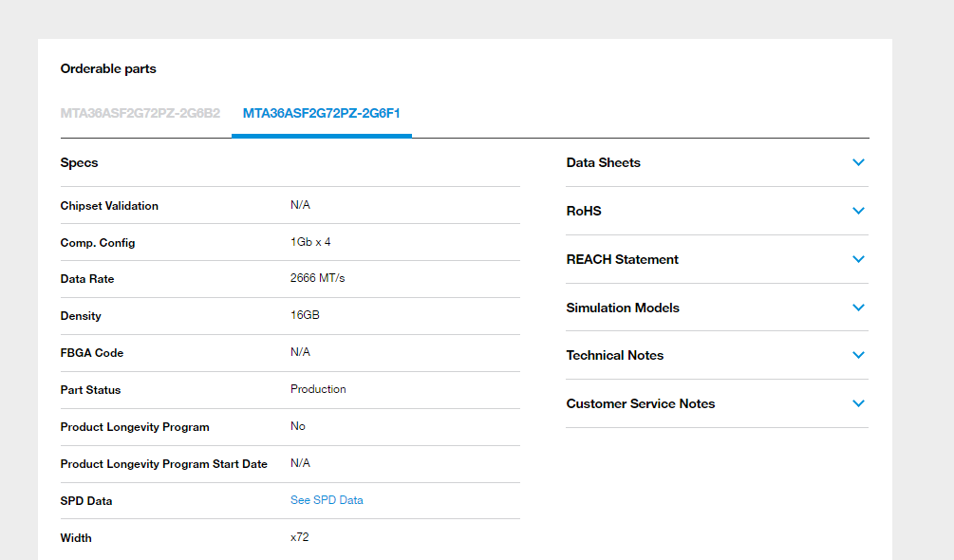Viewport: 954px width, 560px height.
Task: Click the Density label
Action: click(81, 316)
